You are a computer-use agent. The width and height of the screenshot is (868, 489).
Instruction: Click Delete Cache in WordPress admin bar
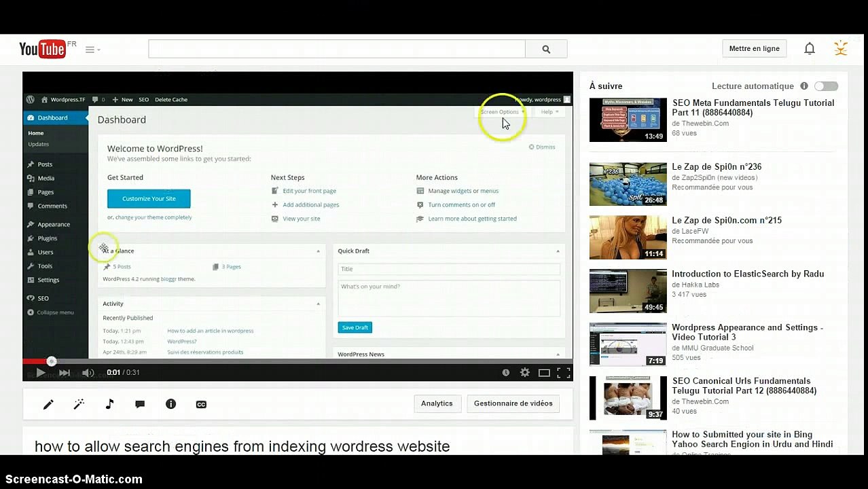(171, 100)
